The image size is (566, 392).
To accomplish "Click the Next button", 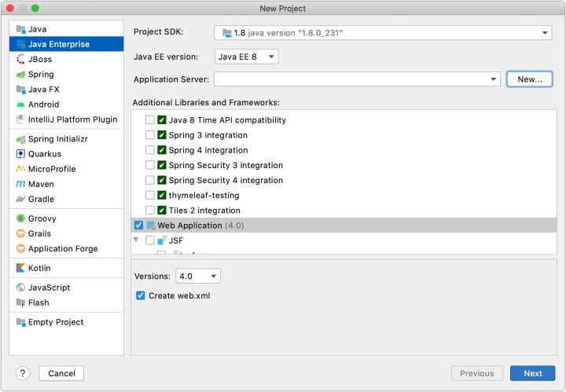I will (x=532, y=373).
